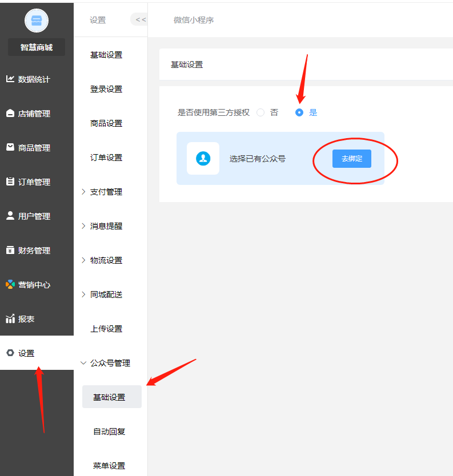This screenshot has height=476, width=453.
Task: Click the 财务管理 yen icon
Action: click(10, 250)
